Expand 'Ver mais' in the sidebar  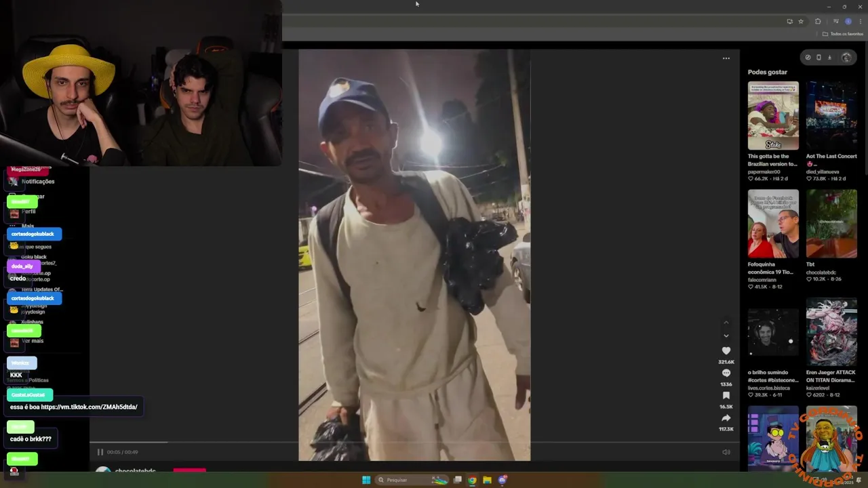pyautogui.click(x=33, y=341)
